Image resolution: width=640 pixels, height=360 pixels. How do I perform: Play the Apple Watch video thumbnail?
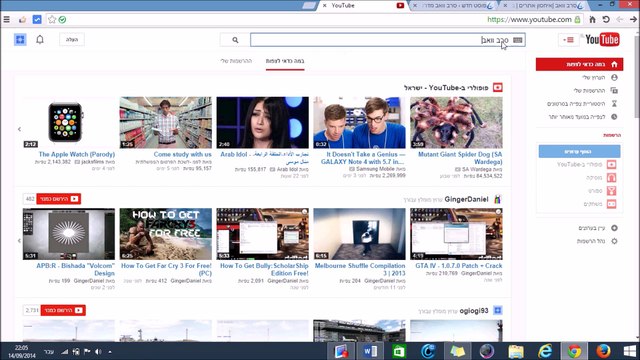pos(69,122)
